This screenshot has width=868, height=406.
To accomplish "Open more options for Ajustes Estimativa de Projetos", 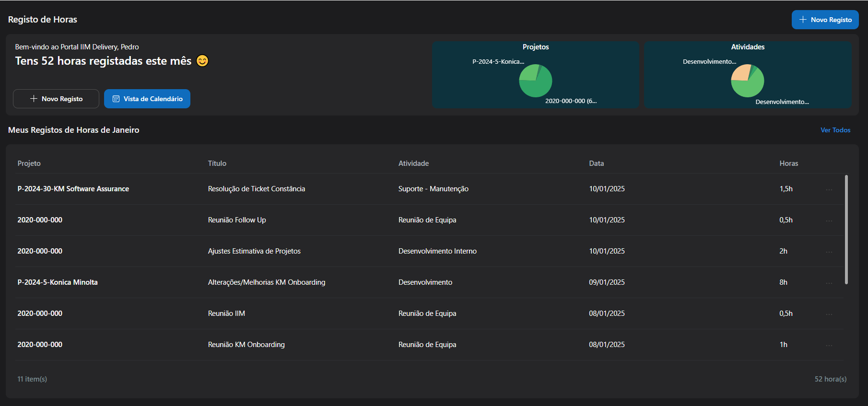I will [829, 252].
